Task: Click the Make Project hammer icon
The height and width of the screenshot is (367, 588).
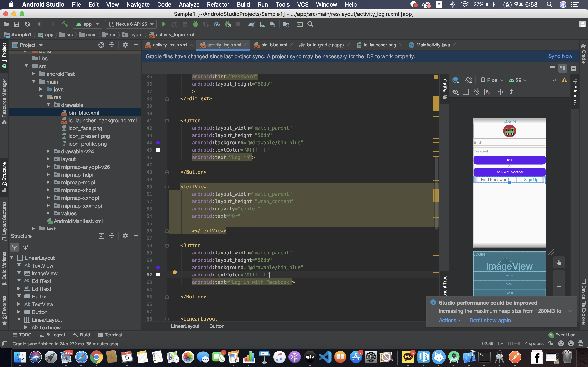Action: [64, 24]
